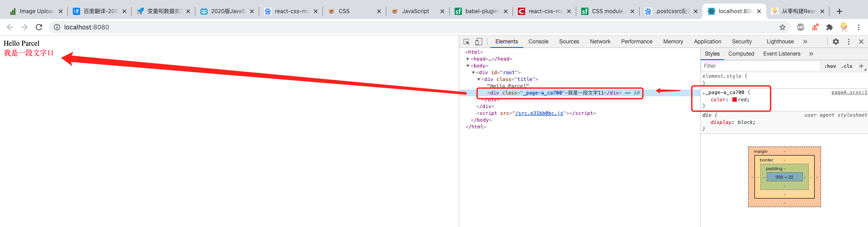Collapse the body element node
Screen dimensions: 868x227
click(468, 66)
